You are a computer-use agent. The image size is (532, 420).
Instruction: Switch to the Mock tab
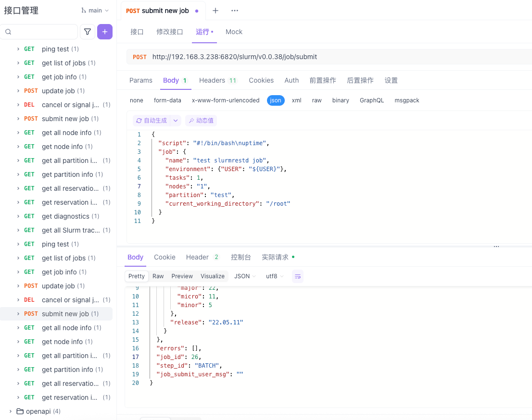234,32
